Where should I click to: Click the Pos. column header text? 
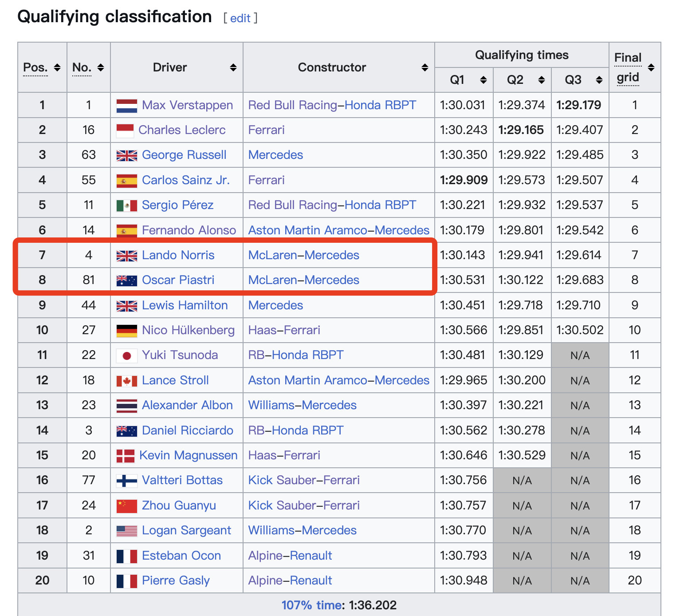point(35,67)
